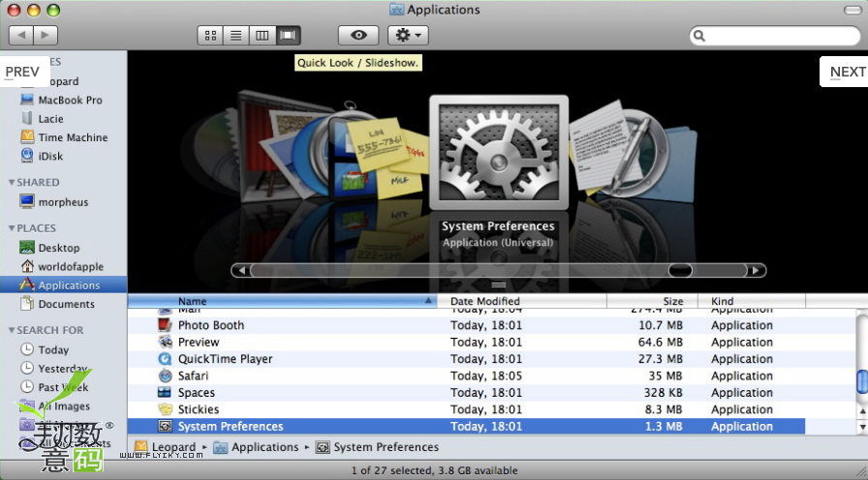Screen dimensions: 868x480
Task: Open Quick Look with the eye button
Action: point(358,36)
